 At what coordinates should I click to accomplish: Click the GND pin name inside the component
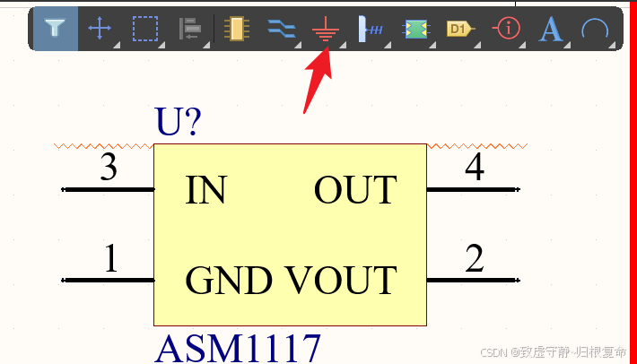(x=229, y=281)
